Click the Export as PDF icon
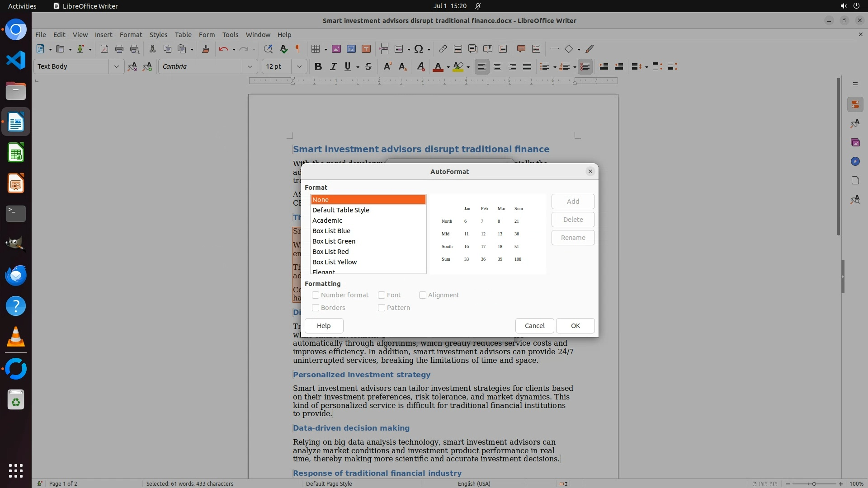This screenshot has width=868, height=488. pyautogui.click(x=104, y=49)
